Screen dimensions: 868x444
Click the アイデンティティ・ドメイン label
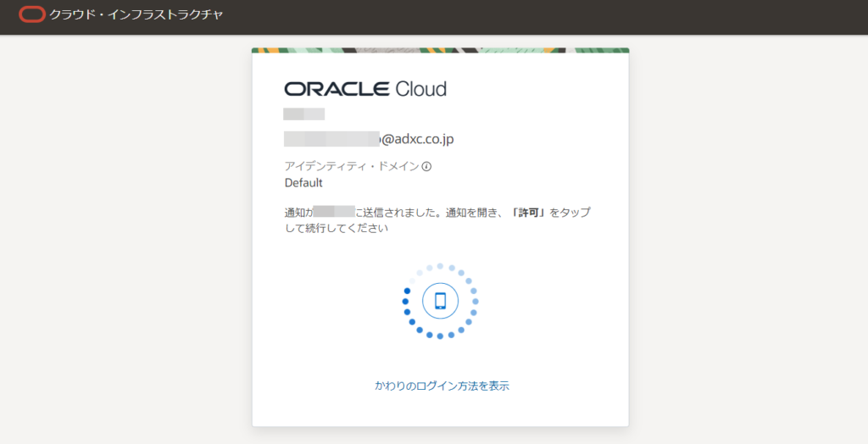tap(352, 166)
